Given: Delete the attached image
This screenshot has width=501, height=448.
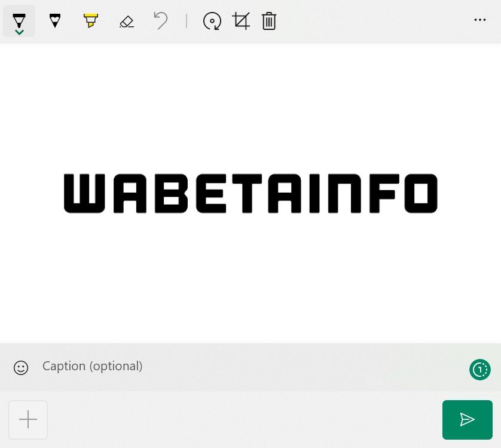Looking at the screenshot, I should point(269,21).
